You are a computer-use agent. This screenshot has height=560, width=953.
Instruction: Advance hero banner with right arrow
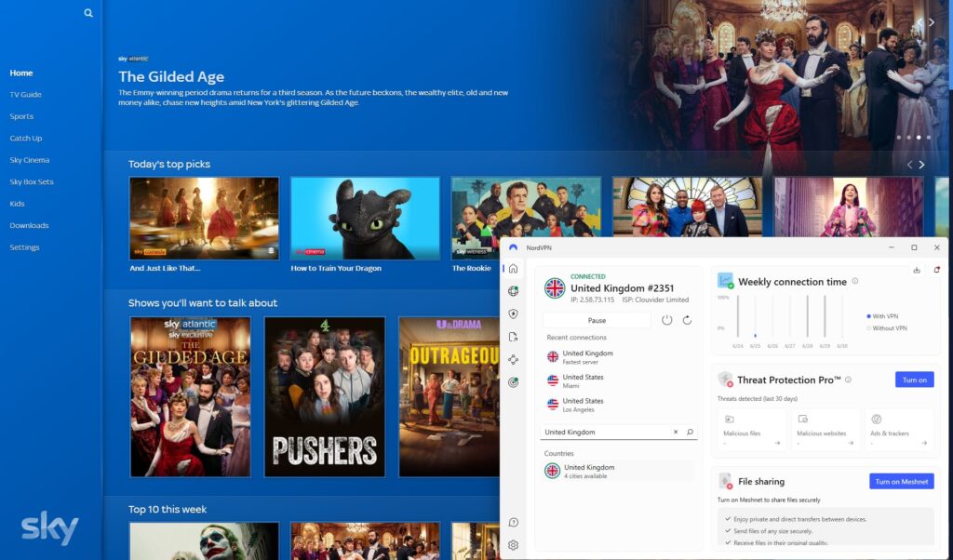click(931, 22)
